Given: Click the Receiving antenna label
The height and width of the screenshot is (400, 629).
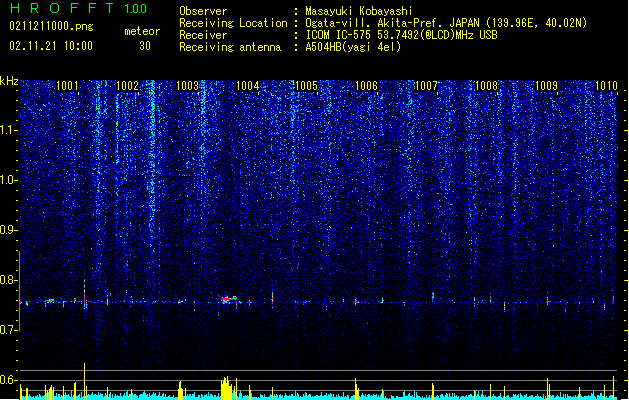Looking at the screenshot, I should coord(230,47).
